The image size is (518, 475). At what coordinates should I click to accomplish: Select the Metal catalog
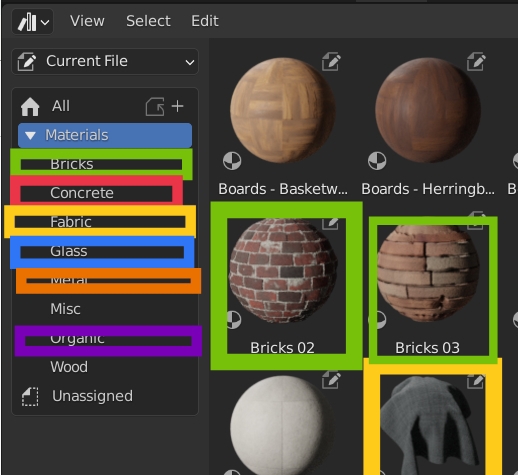(x=105, y=280)
